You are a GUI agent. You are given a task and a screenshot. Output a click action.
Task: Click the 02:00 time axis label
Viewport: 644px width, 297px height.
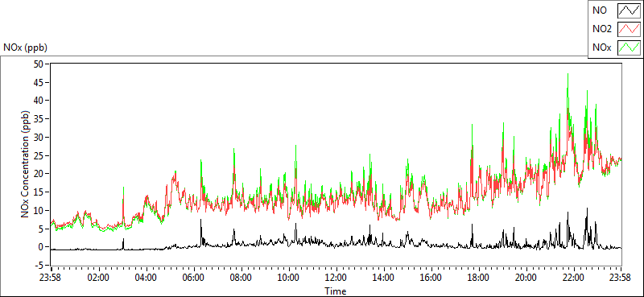[x=98, y=278]
